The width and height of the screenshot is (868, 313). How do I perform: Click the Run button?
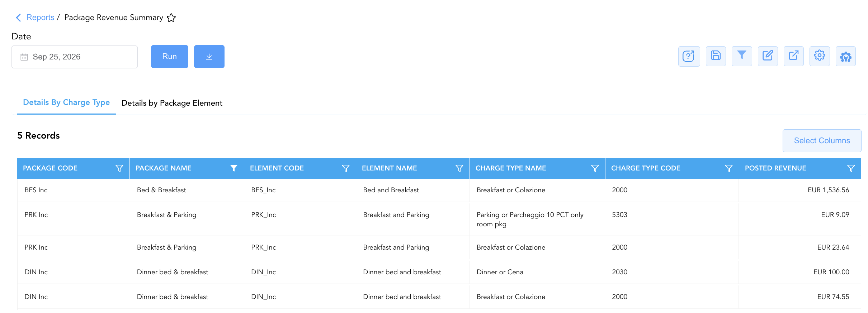click(x=170, y=57)
